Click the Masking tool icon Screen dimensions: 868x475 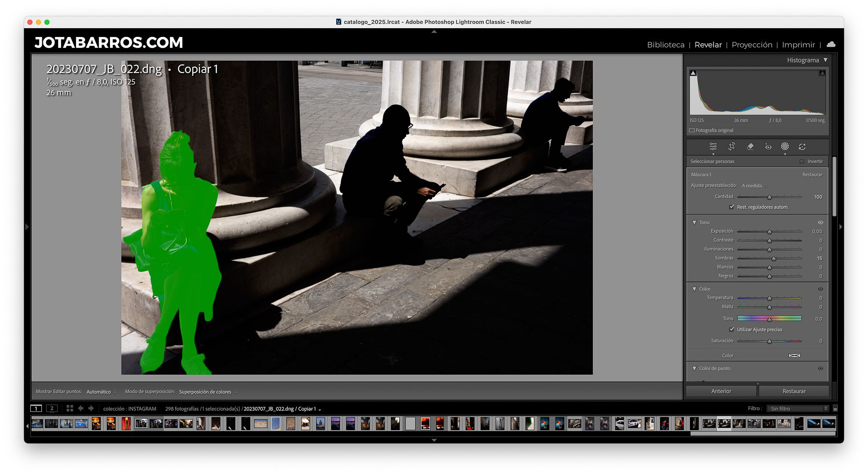785,147
